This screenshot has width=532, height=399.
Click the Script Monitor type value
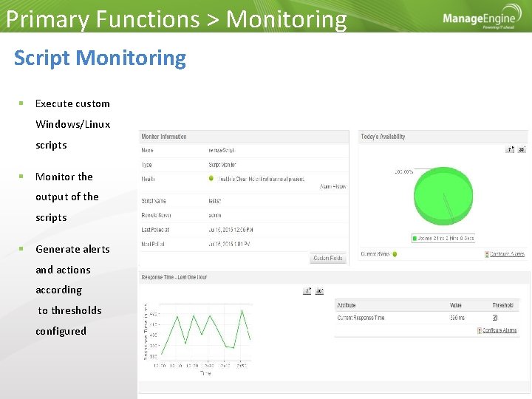point(222,165)
